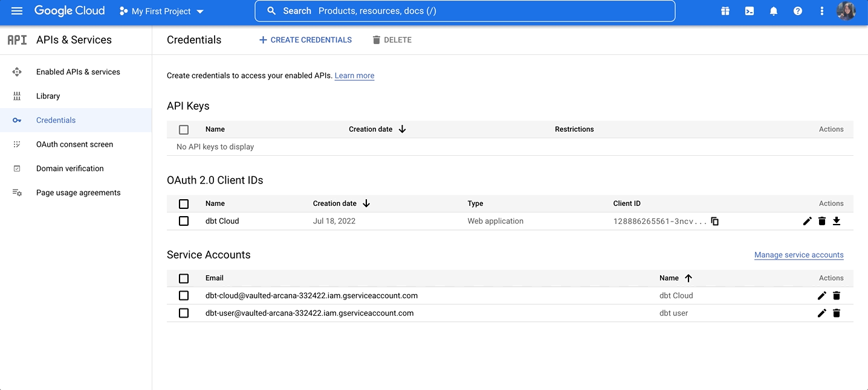
Task: Edit the dbt Cloud OAuth client
Action: click(807, 221)
